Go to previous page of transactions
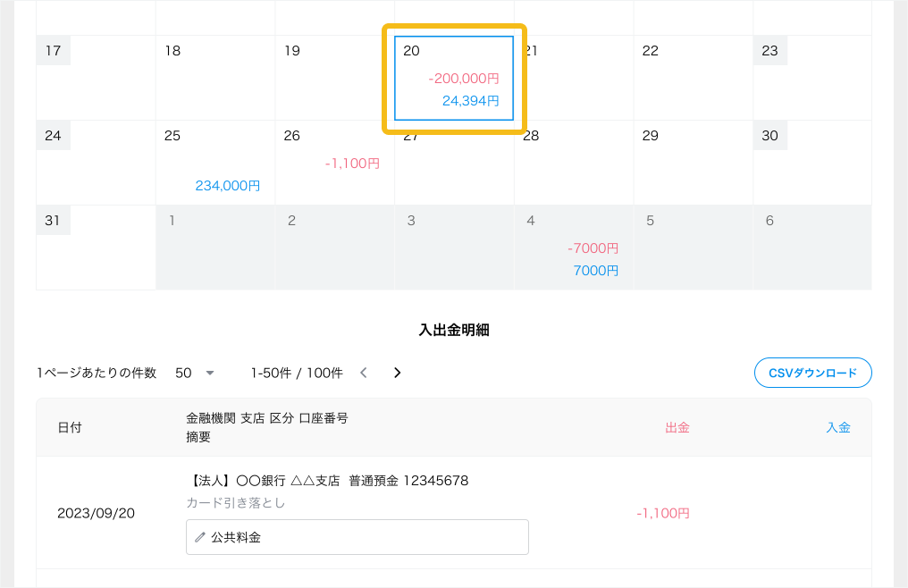This screenshot has height=588, width=908. (363, 373)
